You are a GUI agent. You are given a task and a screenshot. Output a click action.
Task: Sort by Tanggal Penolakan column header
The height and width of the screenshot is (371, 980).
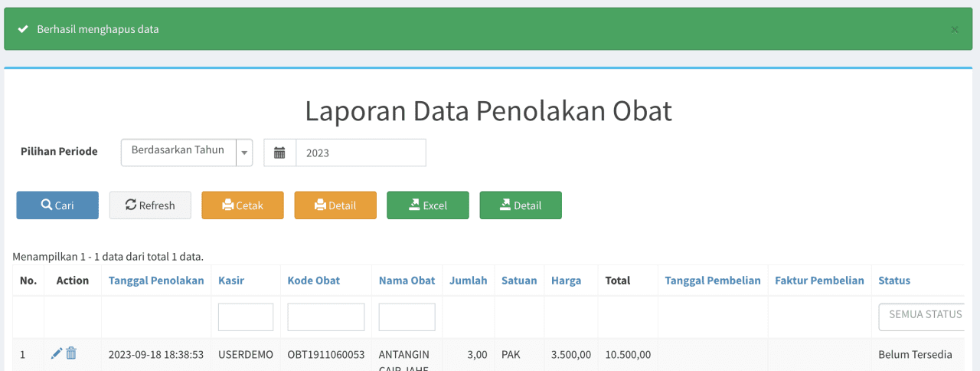coord(156,281)
